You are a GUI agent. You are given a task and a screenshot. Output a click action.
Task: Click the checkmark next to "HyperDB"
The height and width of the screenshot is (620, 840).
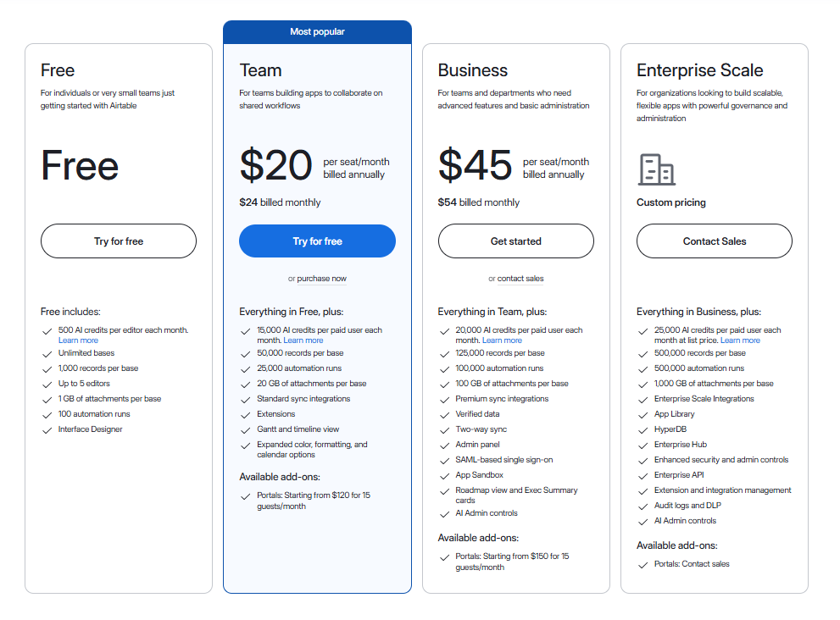(643, 429)
